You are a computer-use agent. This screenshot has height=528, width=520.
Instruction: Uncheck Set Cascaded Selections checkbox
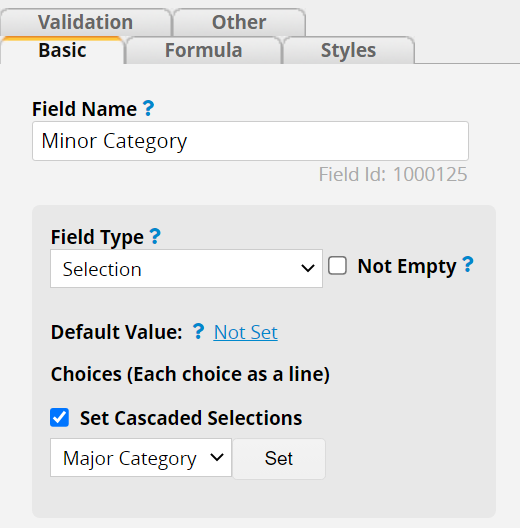point(60,418)
